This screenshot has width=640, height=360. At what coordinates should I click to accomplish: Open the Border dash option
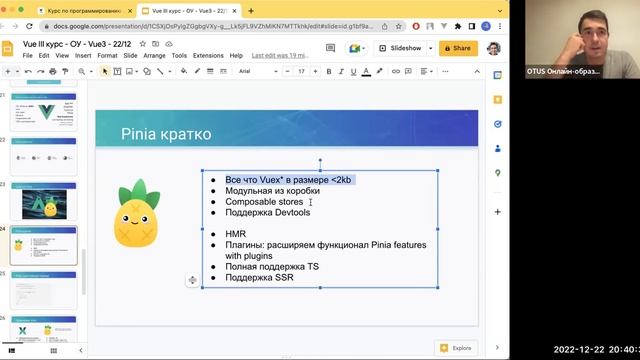point(223,71)
